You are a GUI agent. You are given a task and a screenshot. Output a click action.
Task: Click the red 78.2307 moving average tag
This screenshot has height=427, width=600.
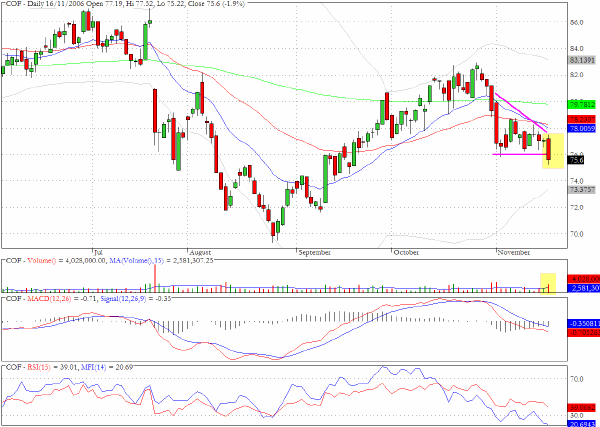point(582,119)
